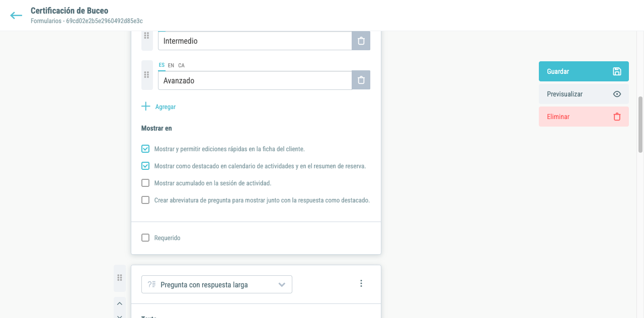Click into the Avanzado text field
The image size is (644, 318).
pyautogui.click(x=255, y=80)
